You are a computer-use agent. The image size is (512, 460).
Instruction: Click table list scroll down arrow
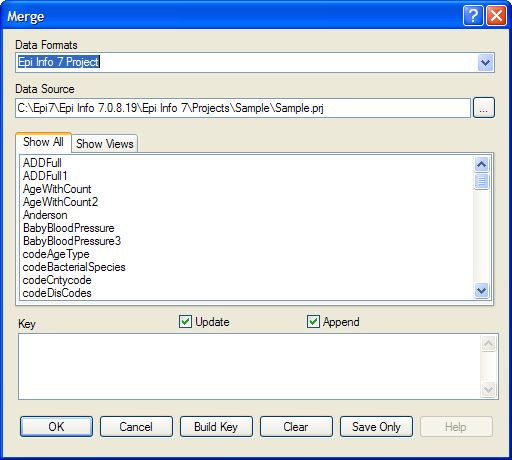click(x=481, y=291)
